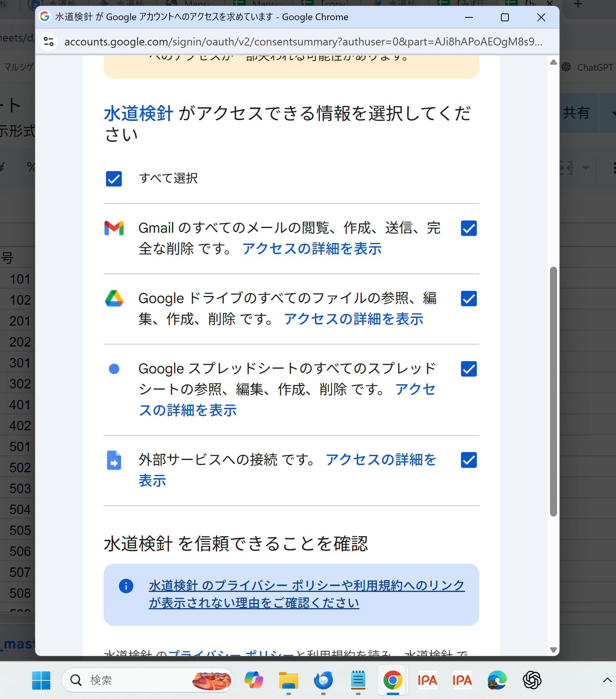Viewport: 616px width, 699px height.
Task: Open ChatGPT app from the taskbar
Action: tap(532, 680)
